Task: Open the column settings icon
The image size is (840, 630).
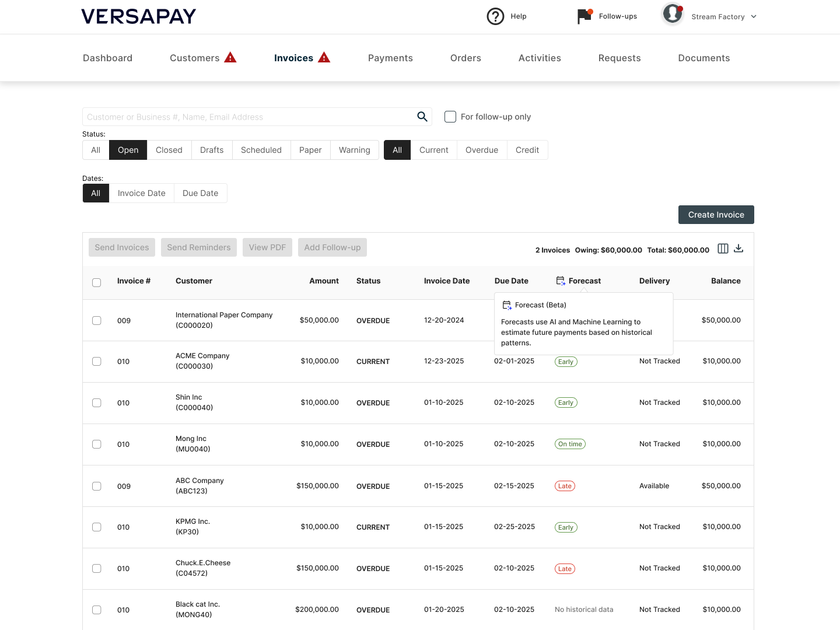Action: click(x=723, y=249)
